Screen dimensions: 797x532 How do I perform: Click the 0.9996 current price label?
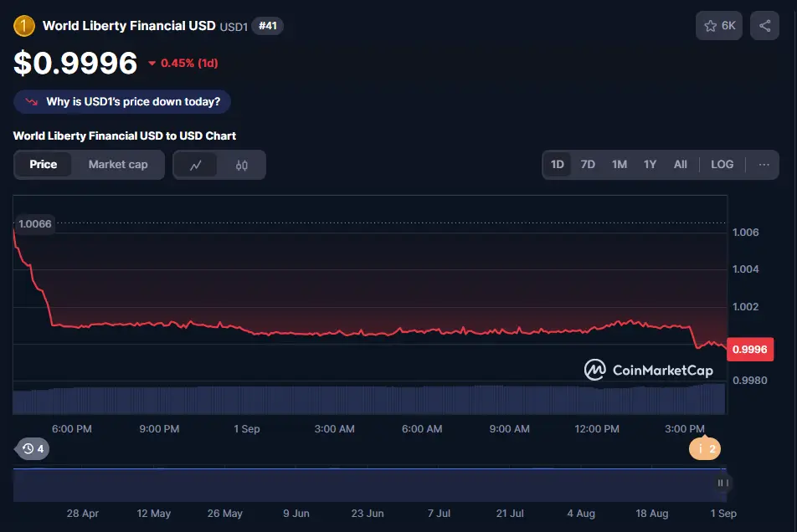749,350
